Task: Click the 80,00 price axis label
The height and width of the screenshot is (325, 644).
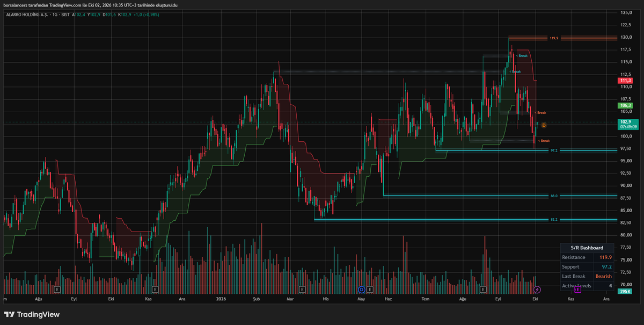Action: click(625, 235)
